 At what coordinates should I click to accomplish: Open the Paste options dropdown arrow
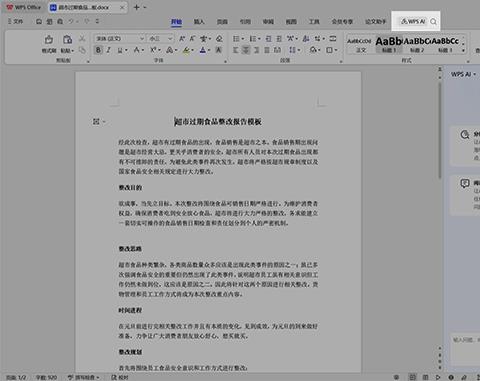(73, 51)
